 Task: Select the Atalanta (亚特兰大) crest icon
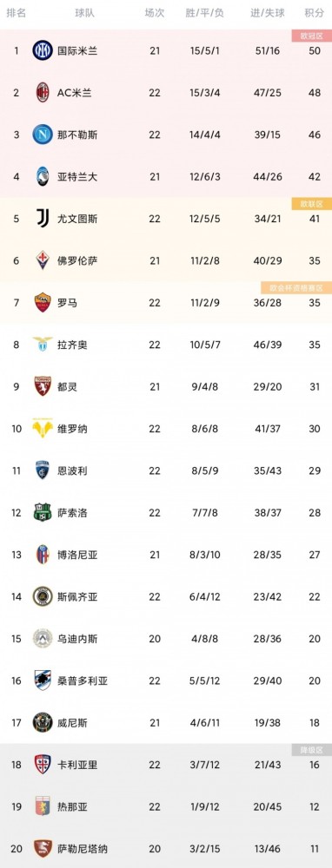43,176
